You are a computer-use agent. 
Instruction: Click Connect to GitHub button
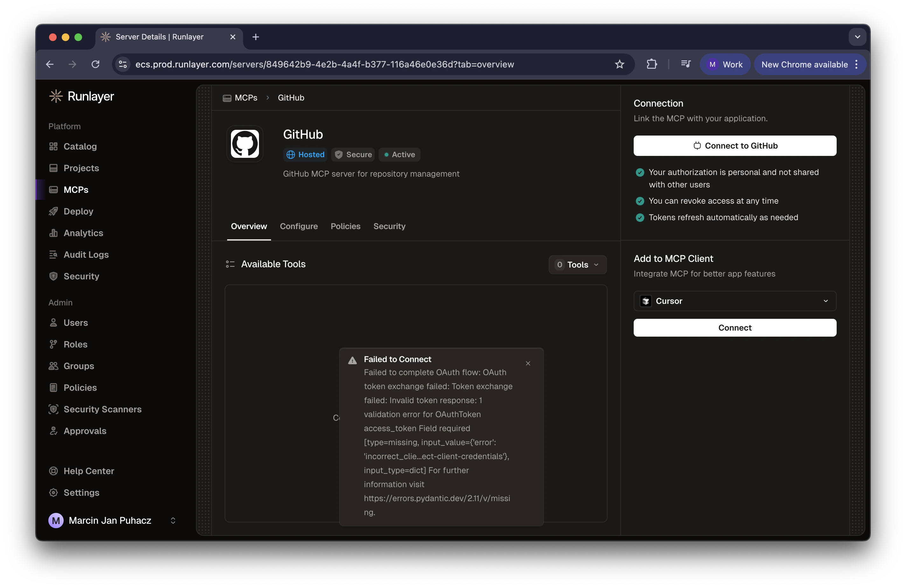pos(735,145)
